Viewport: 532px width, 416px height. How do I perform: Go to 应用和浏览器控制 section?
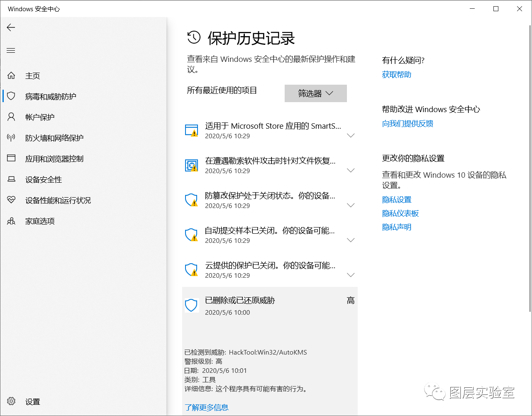[54, 159]
